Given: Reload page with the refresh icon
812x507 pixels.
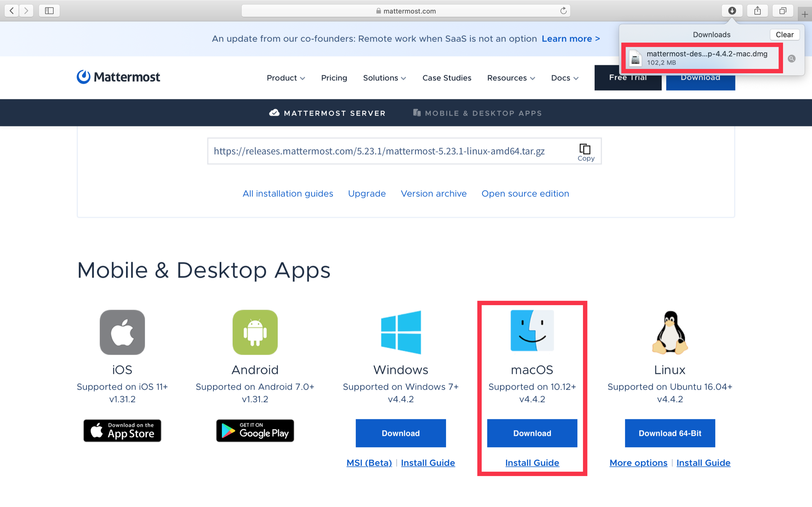Looking at the screenshot, I should pyautogui.click(x=563, y=11).
